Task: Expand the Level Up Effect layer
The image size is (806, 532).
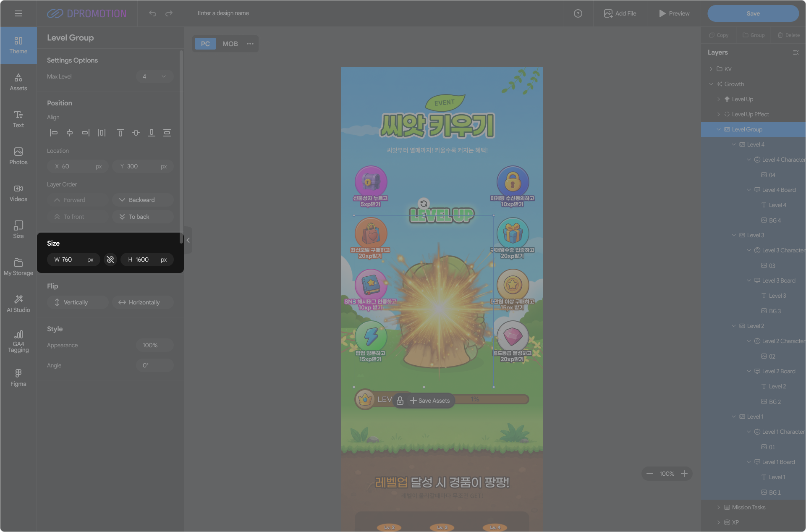Action: (x=719, y=114)
